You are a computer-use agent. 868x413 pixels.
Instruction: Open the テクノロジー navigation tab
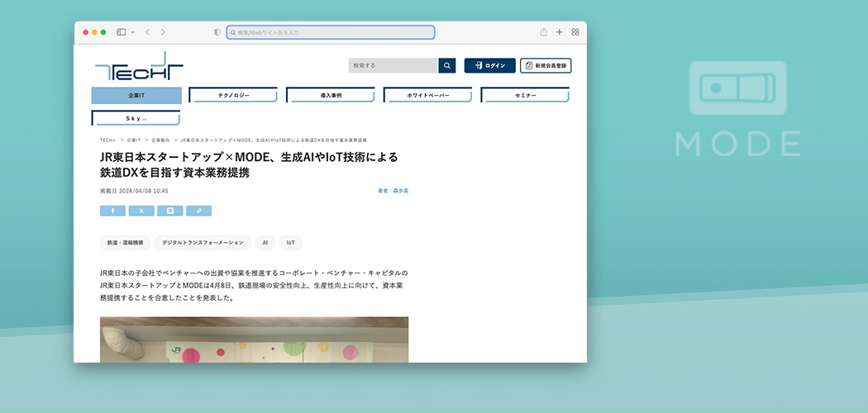[233, 96]
